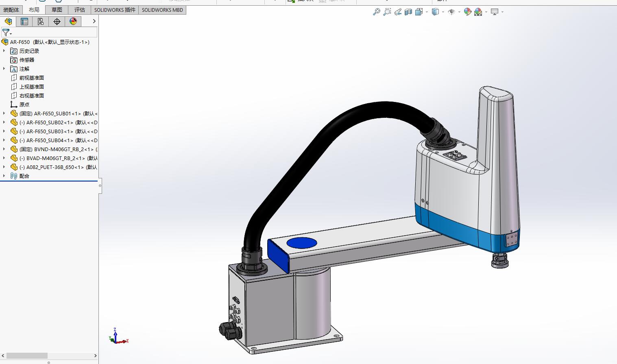Select the 传感器 sensors item
The image size is (617, 364).
pyautogui.click(x=22, y=60)
